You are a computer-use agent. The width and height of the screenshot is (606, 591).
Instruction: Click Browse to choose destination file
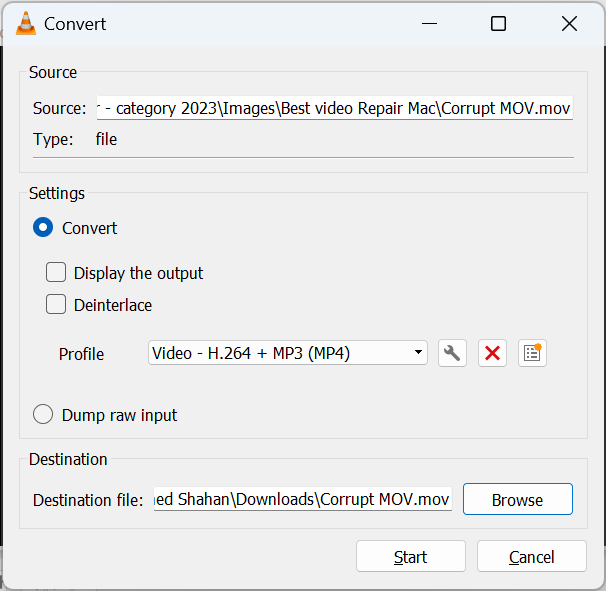[517, 499]
